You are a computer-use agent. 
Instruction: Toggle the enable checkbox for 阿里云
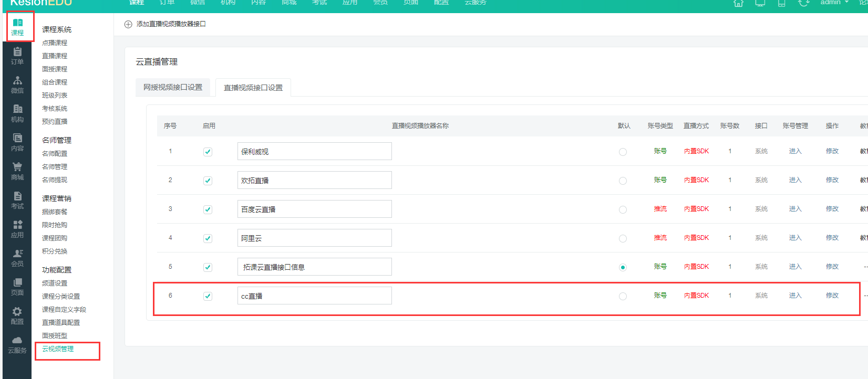[x=208, y=238]
